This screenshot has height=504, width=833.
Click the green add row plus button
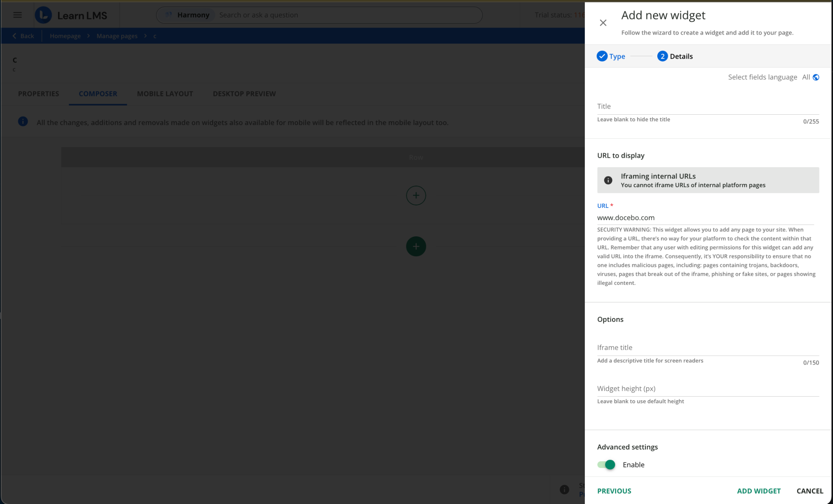[416, 247]
